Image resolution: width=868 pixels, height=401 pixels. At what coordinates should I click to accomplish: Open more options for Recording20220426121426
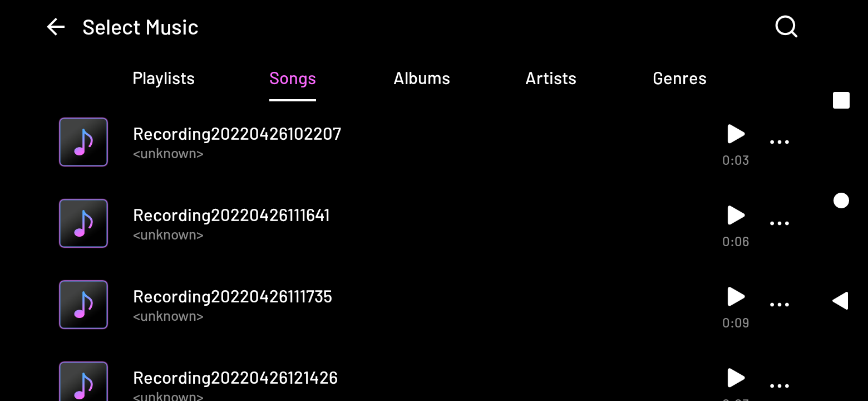click(779, 385)
